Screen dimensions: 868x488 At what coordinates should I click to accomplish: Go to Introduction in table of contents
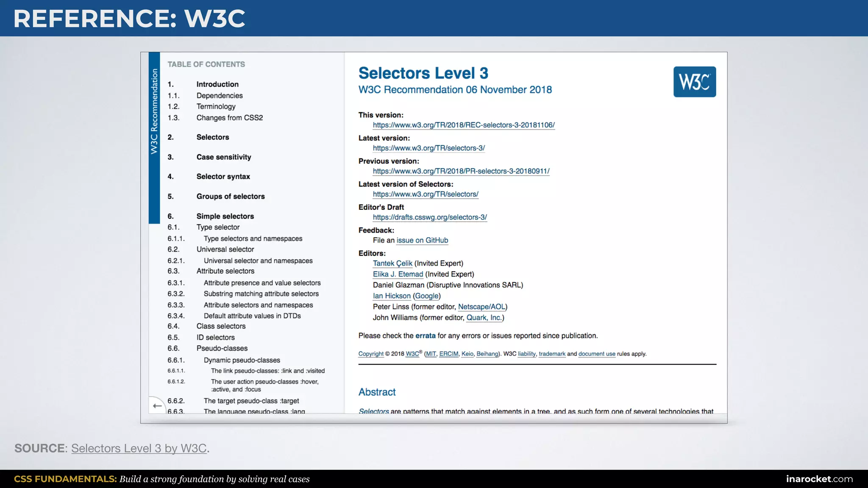point(217,84)
